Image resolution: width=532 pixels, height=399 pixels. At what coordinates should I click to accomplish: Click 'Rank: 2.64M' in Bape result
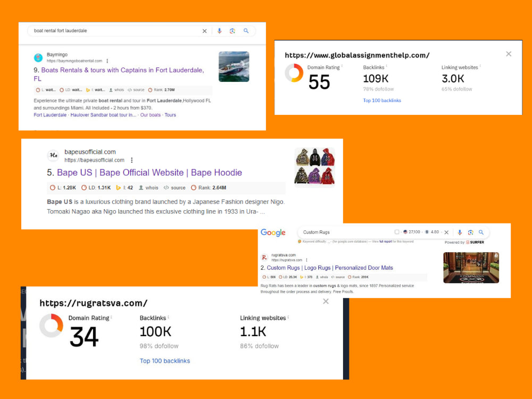click(x=209, y=188)
